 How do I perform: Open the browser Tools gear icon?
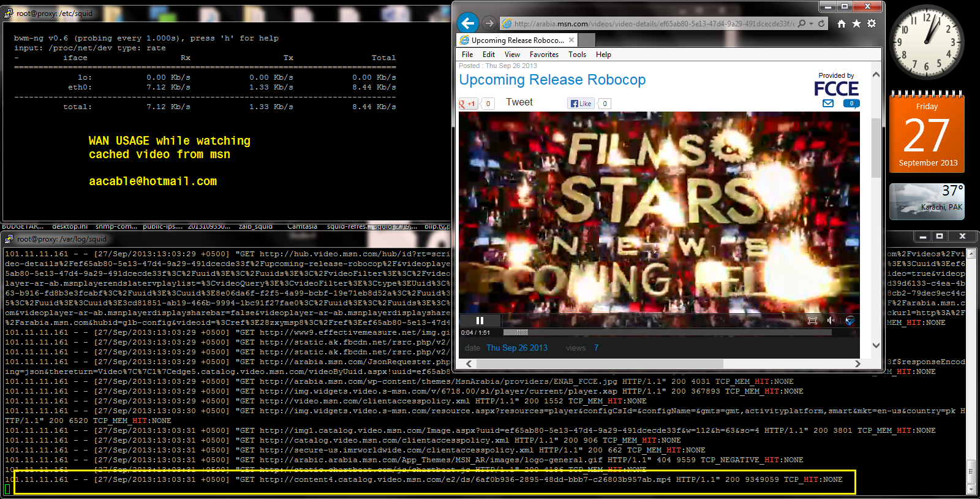tap(872, 23)
